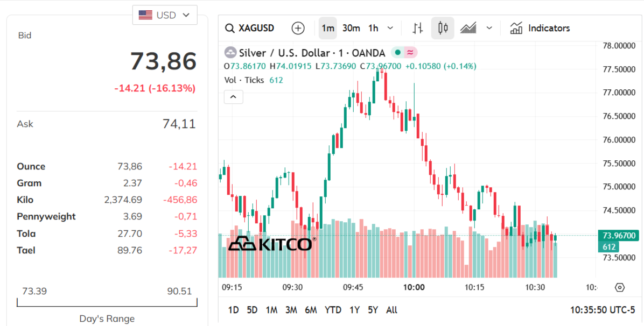Collapse the chart legend with the caret button

coord(233,96)
